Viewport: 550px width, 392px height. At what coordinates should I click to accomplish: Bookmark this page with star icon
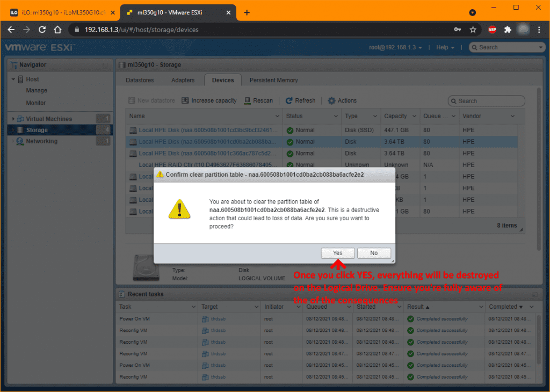(x=473, y=30)
